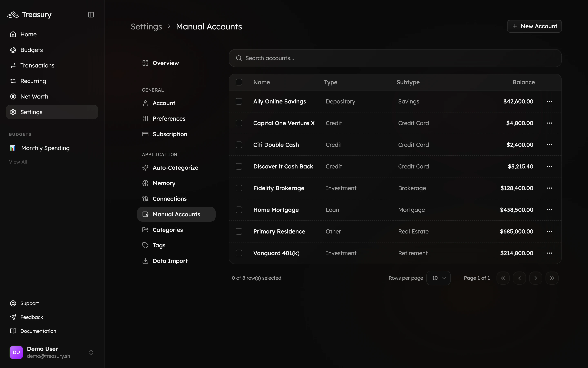
Task: Click the Preferences sliders icon
Action: pyautogui.click(x=145, y=119)
